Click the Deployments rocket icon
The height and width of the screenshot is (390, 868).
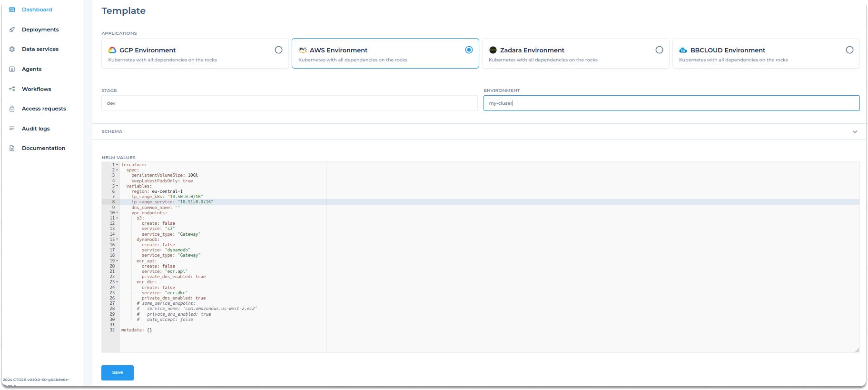click(12, 30)
